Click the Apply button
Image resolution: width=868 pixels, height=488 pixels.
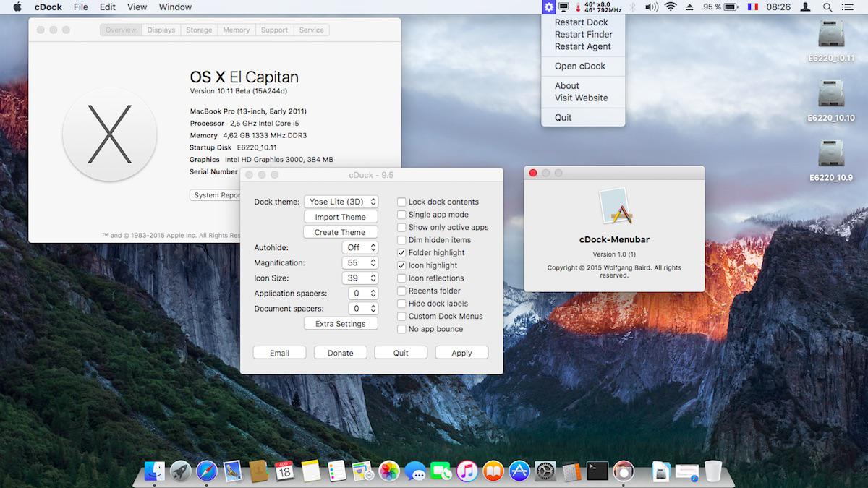461,353
